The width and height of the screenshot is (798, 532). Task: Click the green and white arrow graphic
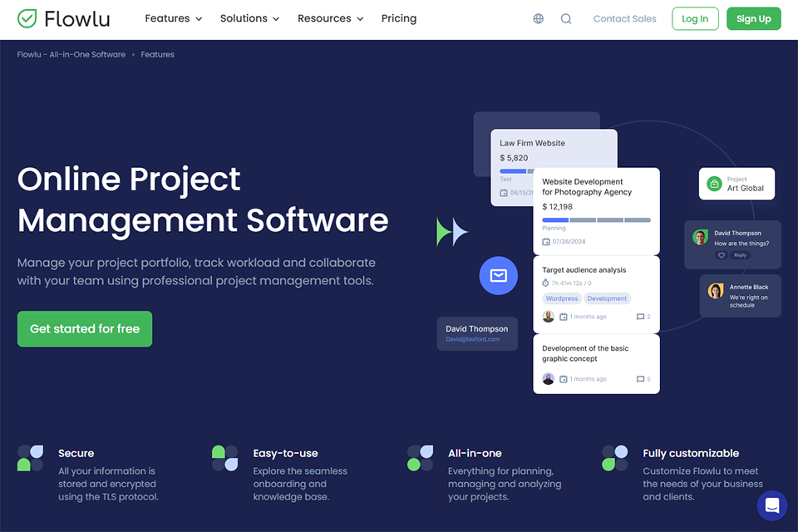point(452,232)
